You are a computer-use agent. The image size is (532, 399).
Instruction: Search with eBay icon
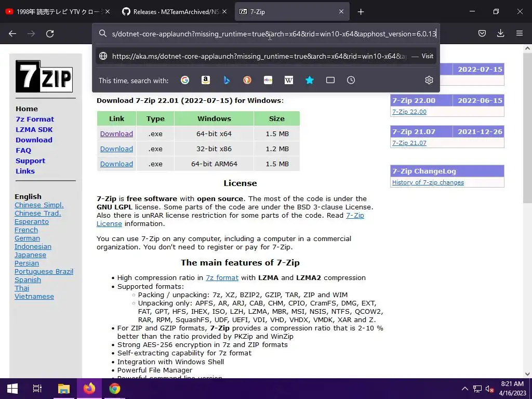coord(268,80)
